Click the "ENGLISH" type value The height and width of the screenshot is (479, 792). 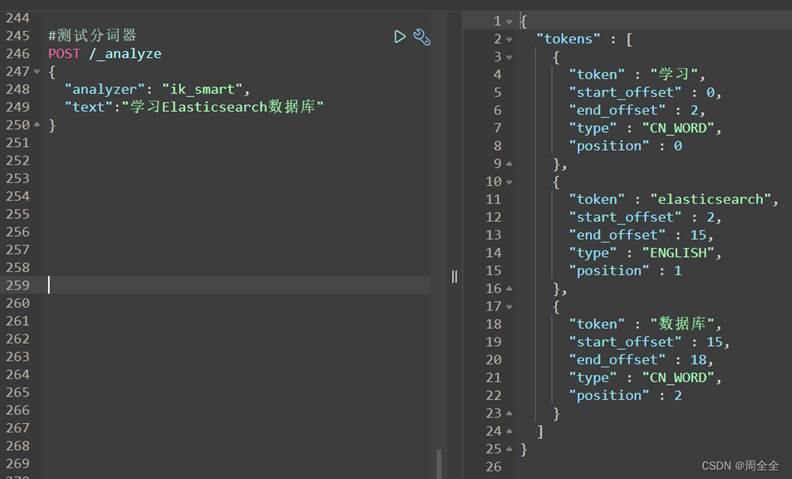[x=678, y=253]
